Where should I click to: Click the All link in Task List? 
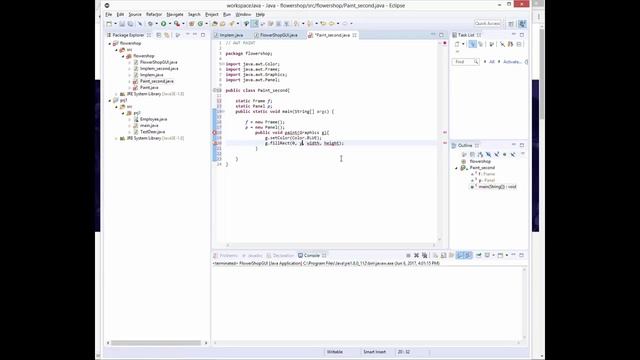tap(491, 62)
